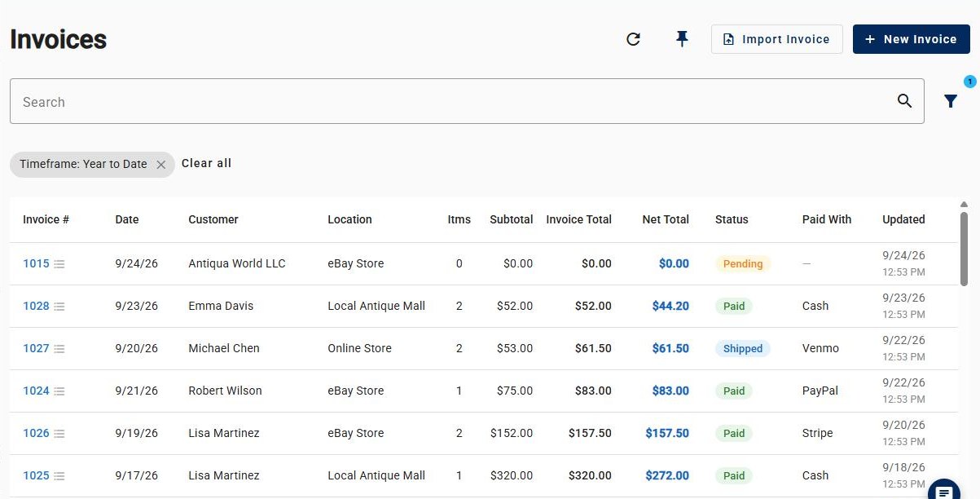Click date 9/21/26
The height and width of the screenshot is (499, 980).
point(137,391)
